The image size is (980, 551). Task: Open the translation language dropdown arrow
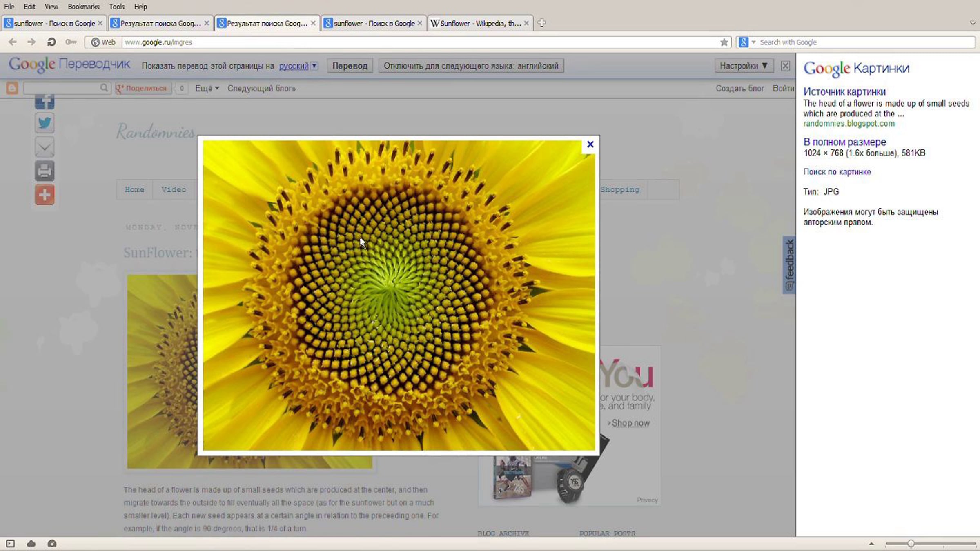[314, 66]
